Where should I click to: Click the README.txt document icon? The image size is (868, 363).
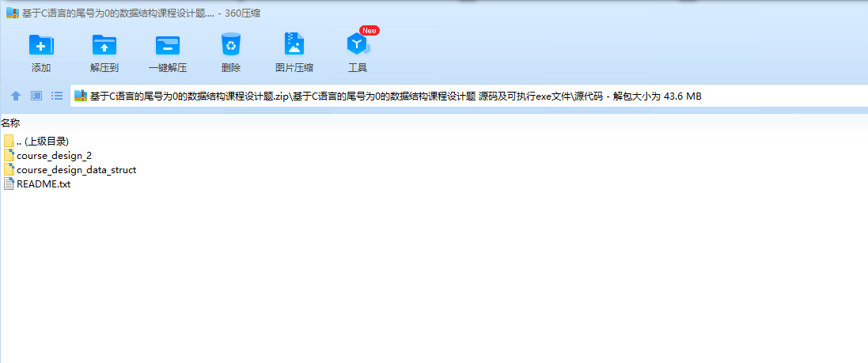click(x=8, y=184)
